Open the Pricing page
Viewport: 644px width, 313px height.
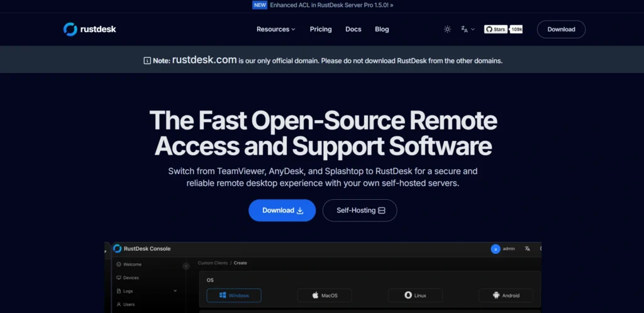coord(321,29)
